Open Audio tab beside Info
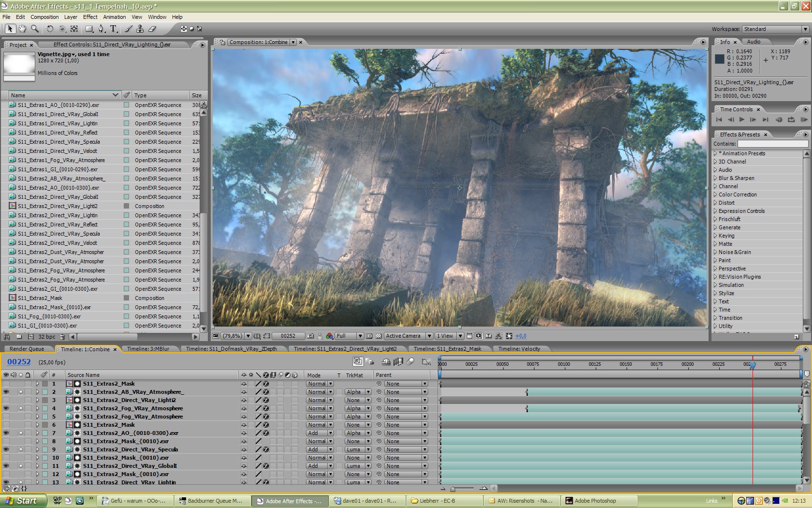 (x=754, y=42)
